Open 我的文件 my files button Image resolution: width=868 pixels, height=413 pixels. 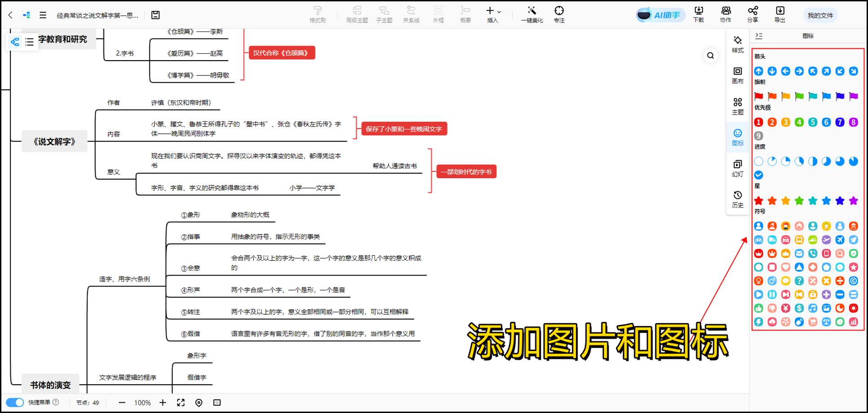820,15
